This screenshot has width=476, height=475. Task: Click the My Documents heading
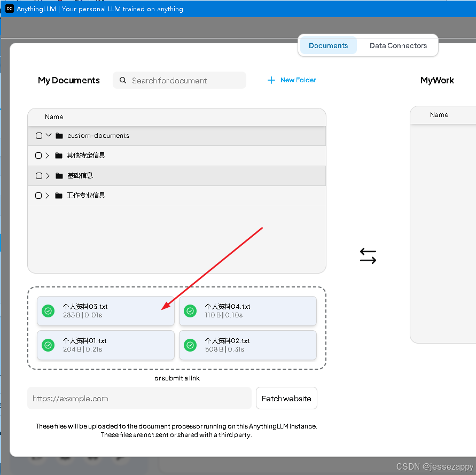[x=69, y=80]
